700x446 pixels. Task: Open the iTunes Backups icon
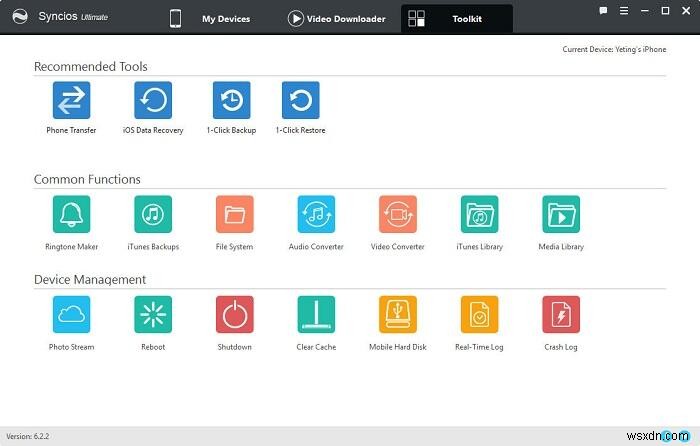(x=153, y=214)
